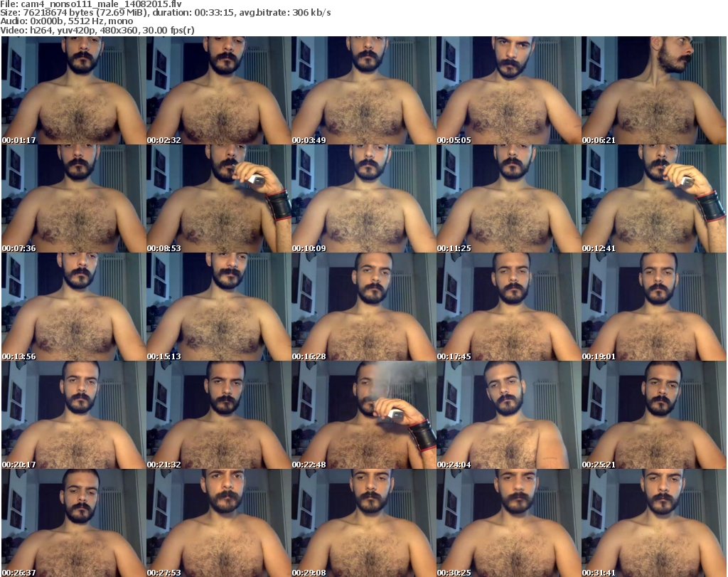Viewport: 728px width, 577px height.
Task: Choose the frame timestamped 00:21:32
Action: 219,415
